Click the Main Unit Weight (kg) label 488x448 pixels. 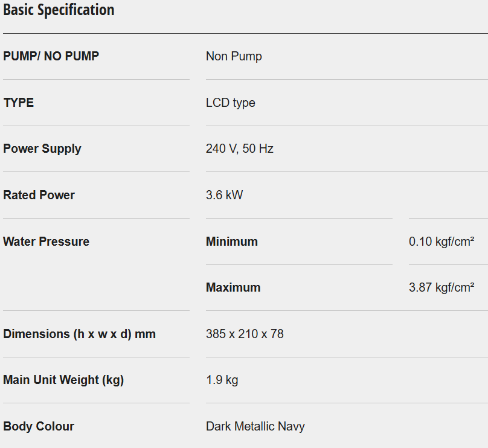point(63,380)
